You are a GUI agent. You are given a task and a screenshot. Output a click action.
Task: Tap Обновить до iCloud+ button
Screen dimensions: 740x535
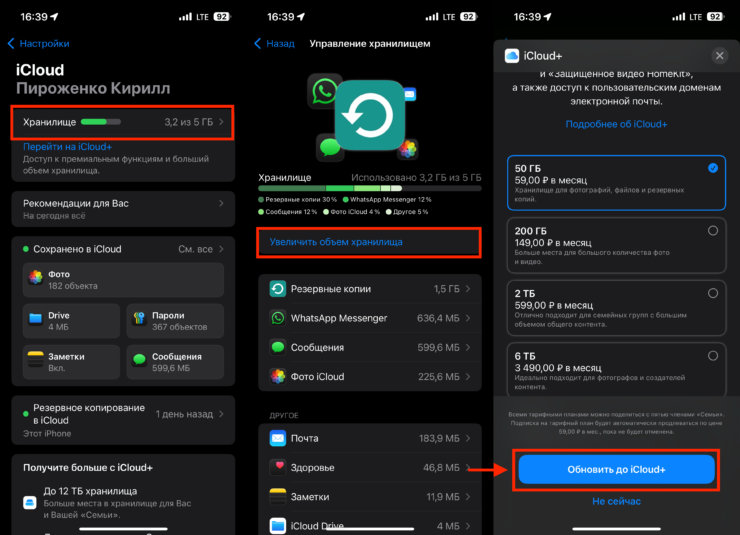[616, 469]
